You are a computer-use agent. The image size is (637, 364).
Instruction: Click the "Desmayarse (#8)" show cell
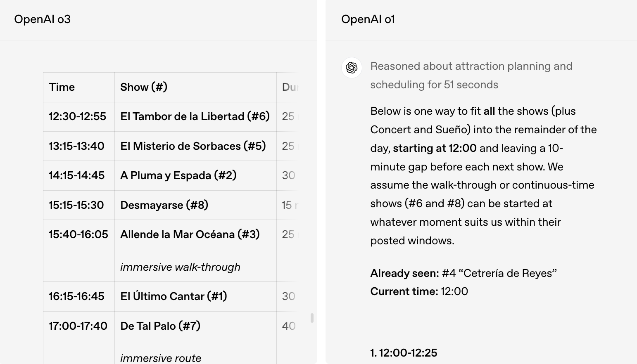[x=164, y=205]
